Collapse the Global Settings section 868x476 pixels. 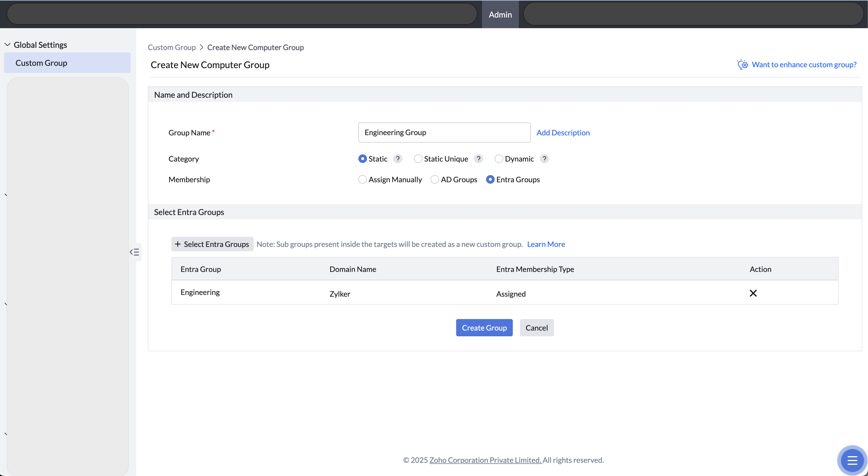7,45
